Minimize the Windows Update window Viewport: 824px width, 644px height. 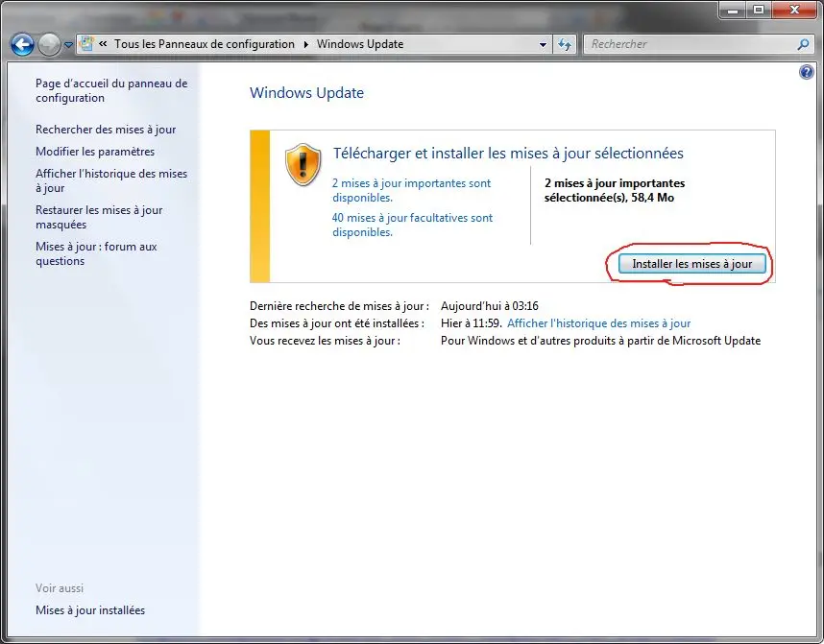click(733, 10)
